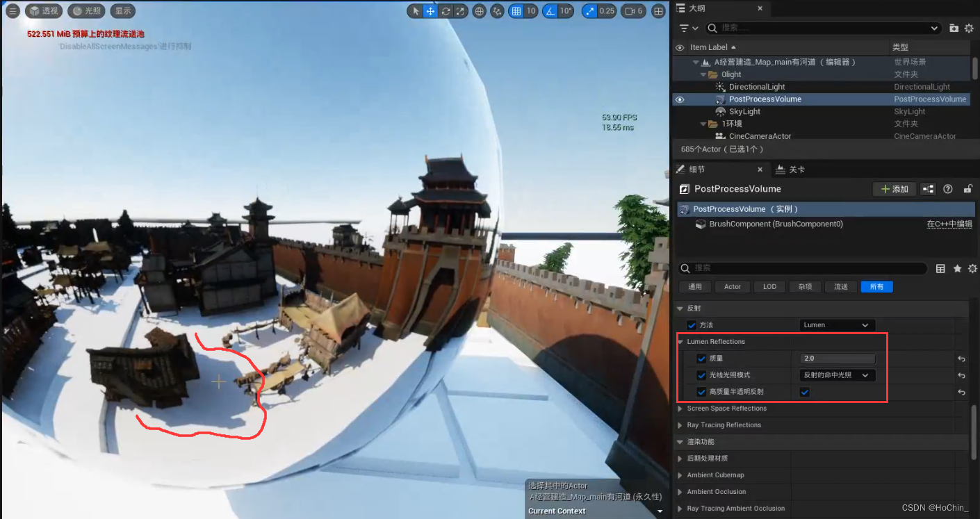Toggle grid snapping icon showing value 10

pyautogui.click(x=518, y=11)
